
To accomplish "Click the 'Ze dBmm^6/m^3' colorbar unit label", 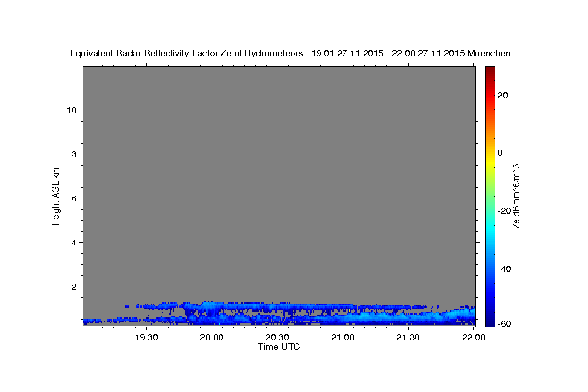I will coord(516,196).
